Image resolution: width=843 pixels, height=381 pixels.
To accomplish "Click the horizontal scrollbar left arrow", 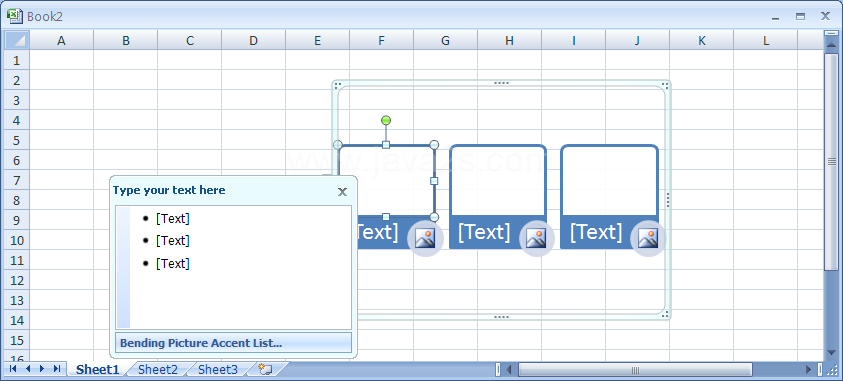I will [x=509, y=370].
